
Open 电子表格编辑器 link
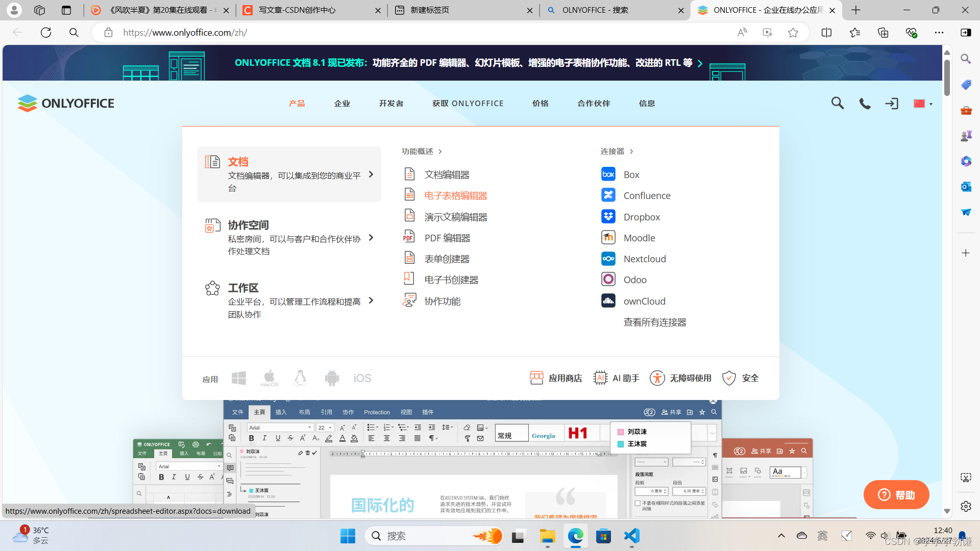456,195
